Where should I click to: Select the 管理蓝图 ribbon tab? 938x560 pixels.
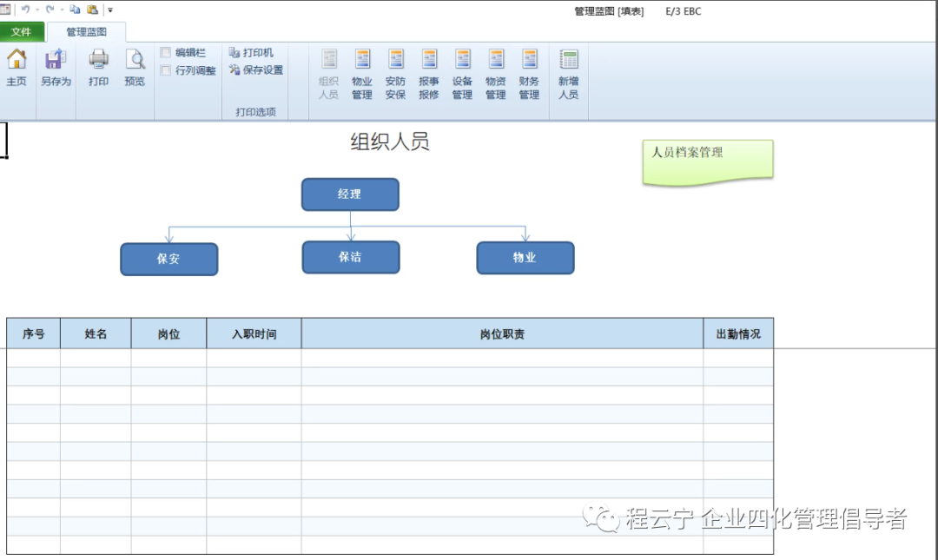click(86, 32)
